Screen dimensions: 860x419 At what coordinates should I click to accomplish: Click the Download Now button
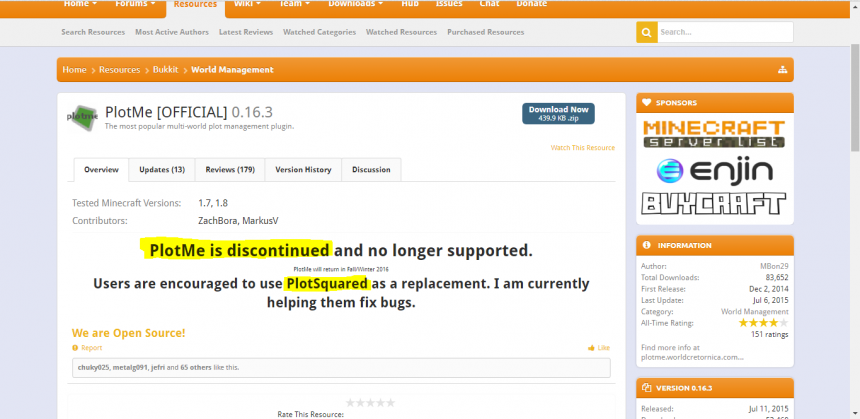[558, 114]
